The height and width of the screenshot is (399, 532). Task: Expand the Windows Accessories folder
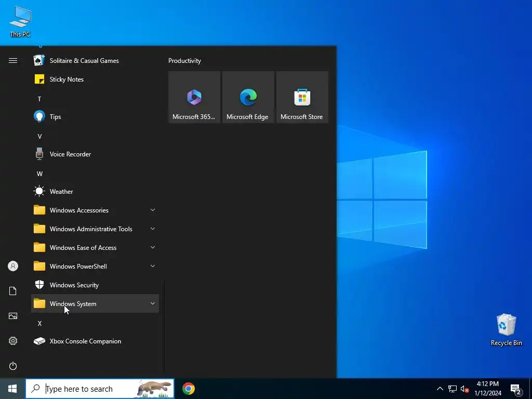point(95,210)
